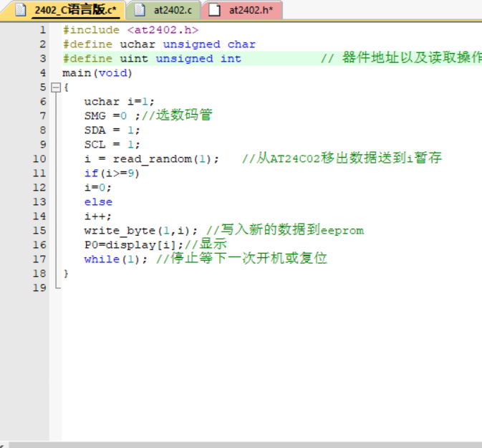The height and width of the screenshot is (448, 482).
Task: Click the horizontal scrollbar at the bottom
Action: pos(246,445)
